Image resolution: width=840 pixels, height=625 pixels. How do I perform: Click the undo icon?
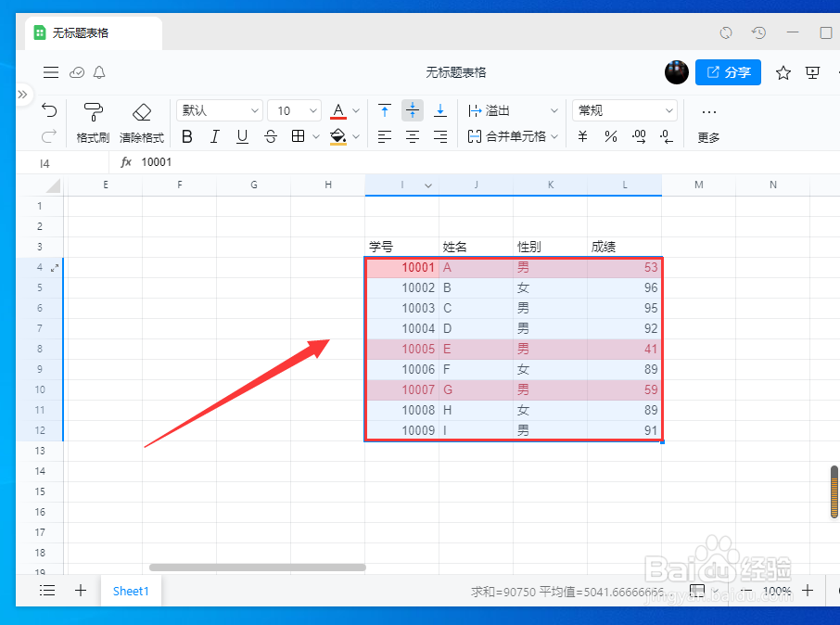pos(51,110)
